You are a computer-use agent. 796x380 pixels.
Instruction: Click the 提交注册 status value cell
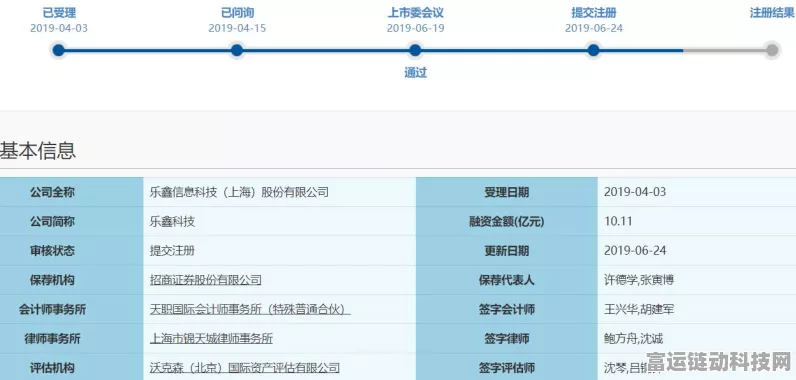point(279,251)
